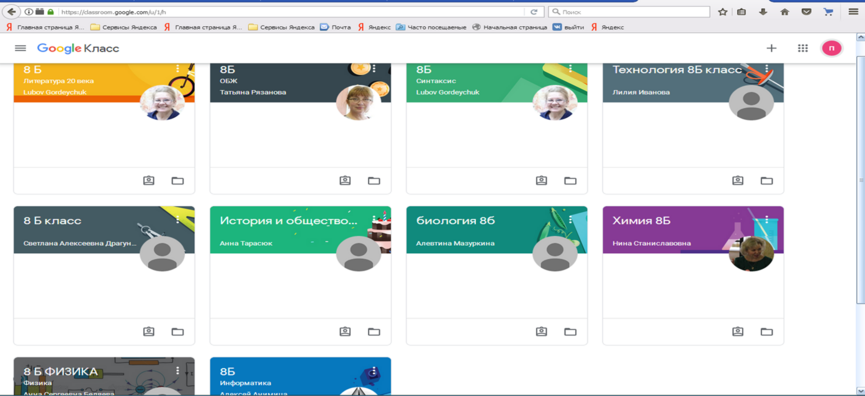The image size is (865, 396).
Task: Open Drive folder for Литература 20 века card
Action: pyautogui.click(x=177, y=180)
